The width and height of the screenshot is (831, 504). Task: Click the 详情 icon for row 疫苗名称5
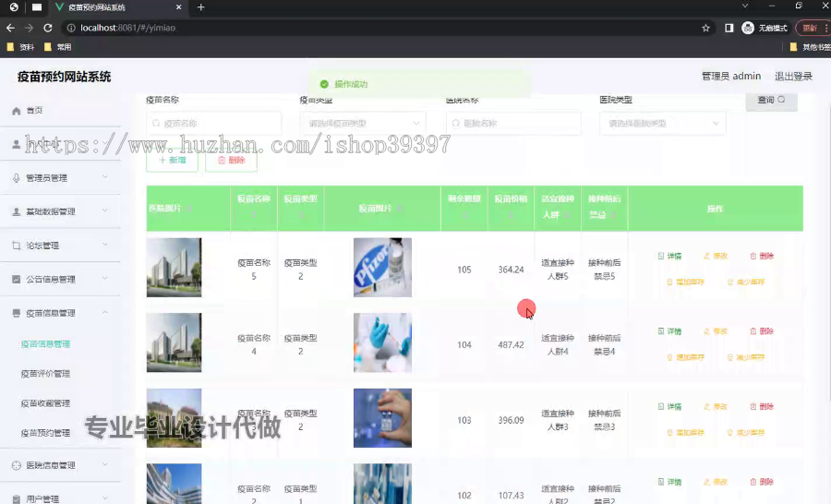coord(661,256)
